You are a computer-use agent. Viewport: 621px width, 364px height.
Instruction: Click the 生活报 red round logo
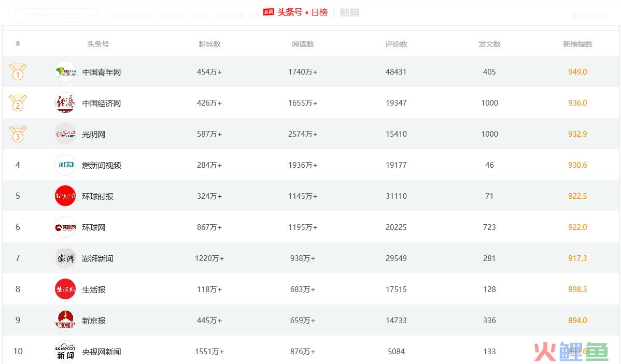pos(65,289)
